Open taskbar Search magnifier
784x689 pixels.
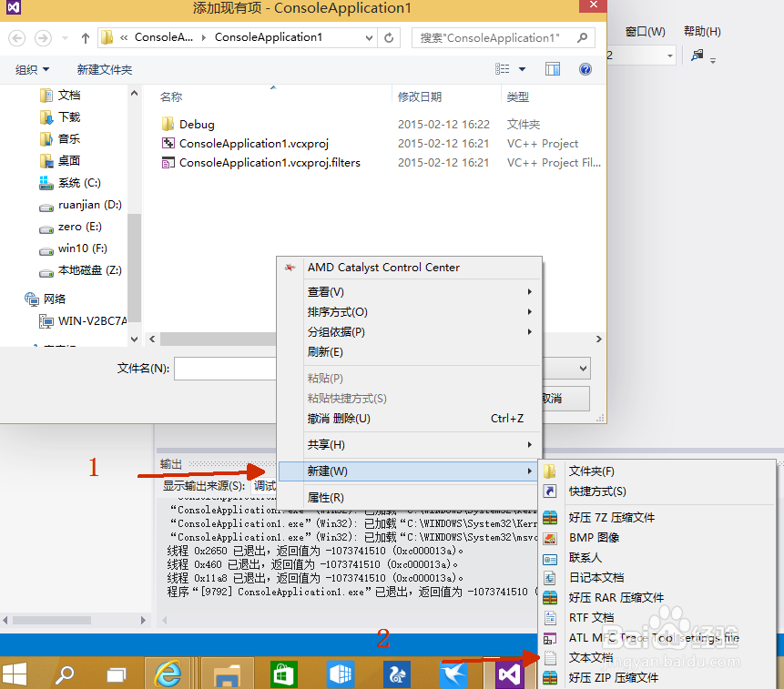[x=65, y=674]
